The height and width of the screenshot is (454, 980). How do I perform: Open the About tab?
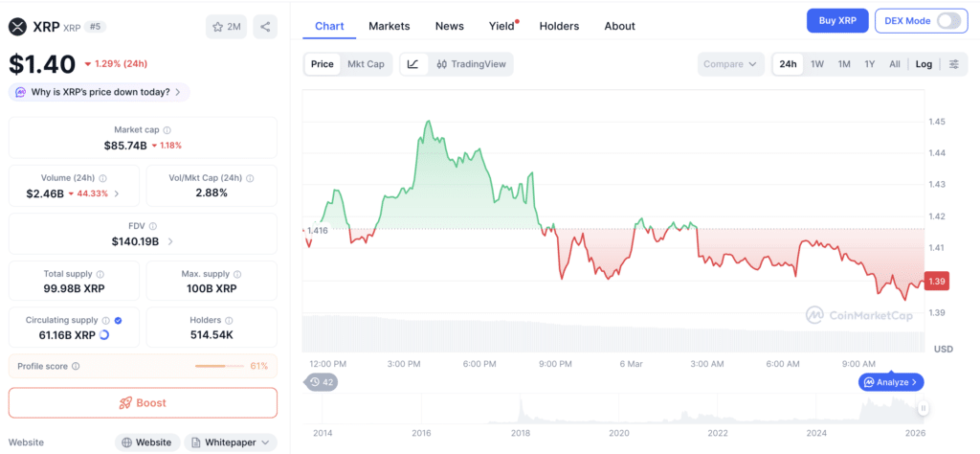[619, 26]
